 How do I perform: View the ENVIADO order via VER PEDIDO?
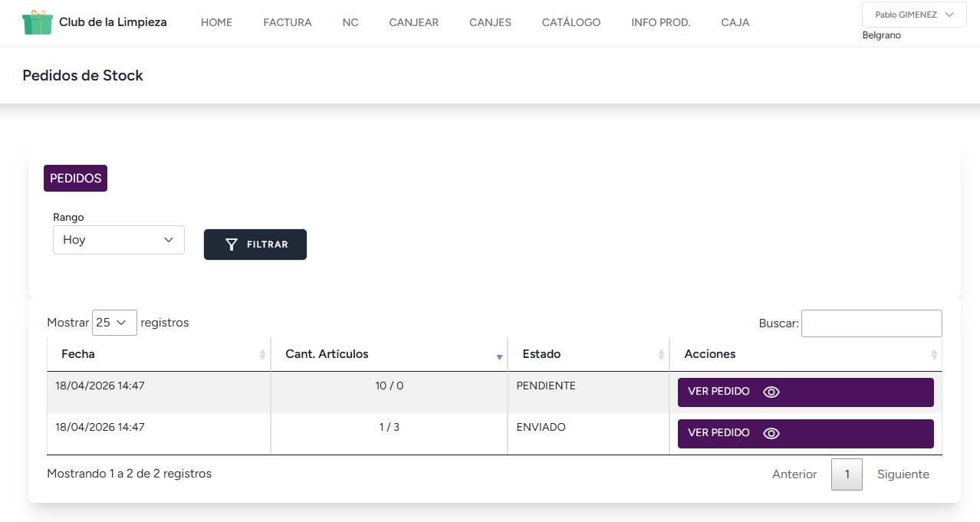click(805, 434)
